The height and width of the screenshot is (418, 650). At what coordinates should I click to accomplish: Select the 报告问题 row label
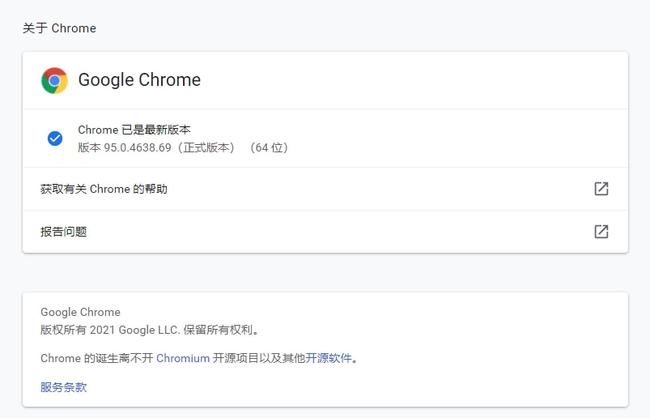[63, 231]
